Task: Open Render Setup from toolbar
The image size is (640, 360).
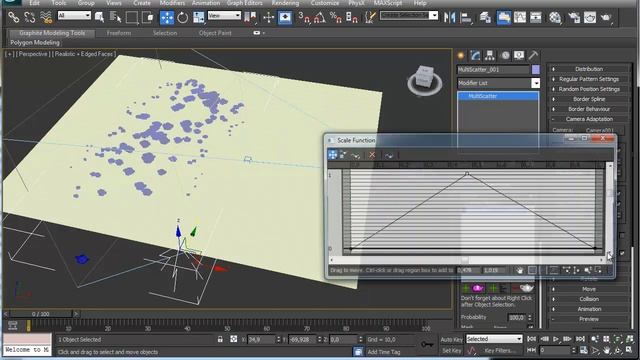Action: click(x=574, y=17)
